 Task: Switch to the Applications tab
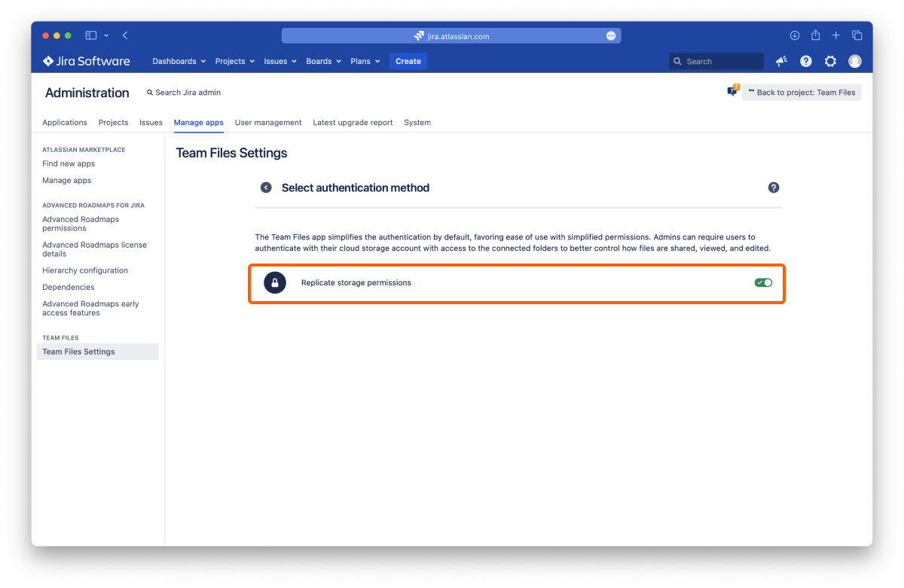[x=65, y=122]
